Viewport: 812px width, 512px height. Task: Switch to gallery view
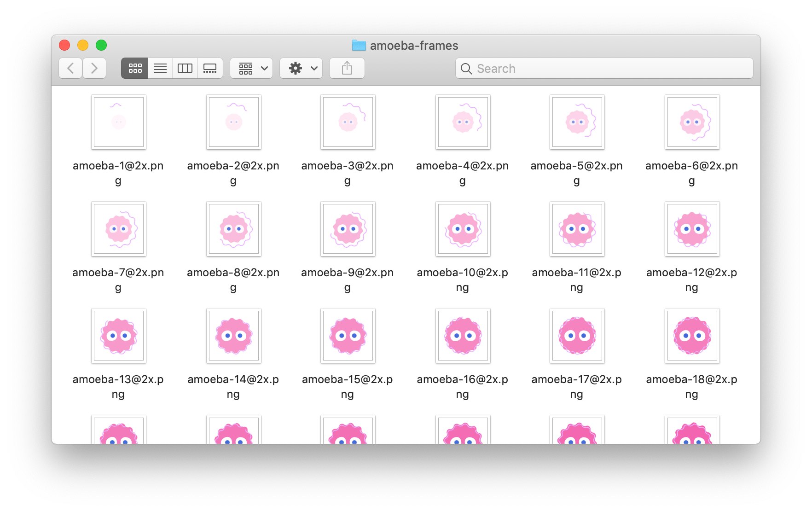pyautogui.click(x=210, y=68)
